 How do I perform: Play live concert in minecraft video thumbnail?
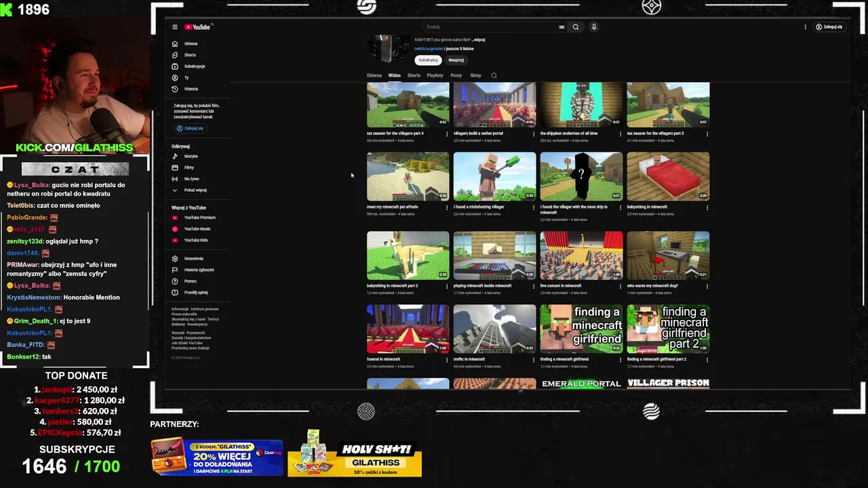click(x=581, y=256)
